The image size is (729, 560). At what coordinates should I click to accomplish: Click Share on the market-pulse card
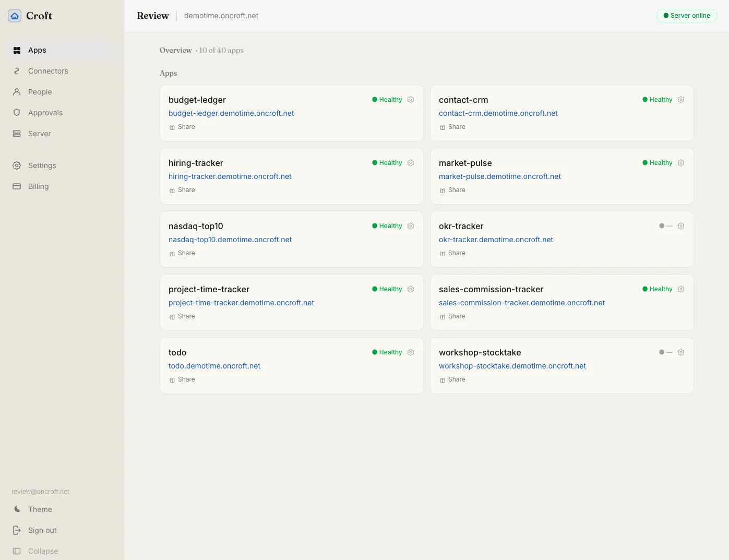point(452,190)
